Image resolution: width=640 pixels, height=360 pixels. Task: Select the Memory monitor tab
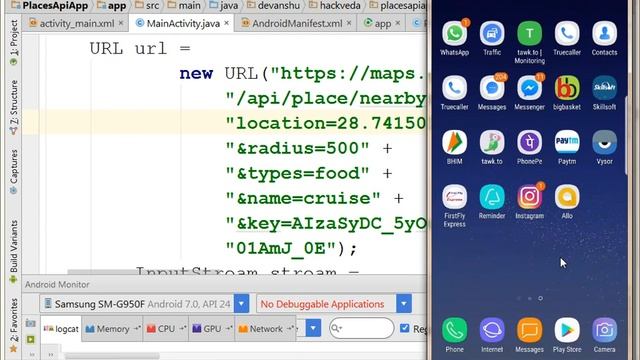click(x=112, y=329)
